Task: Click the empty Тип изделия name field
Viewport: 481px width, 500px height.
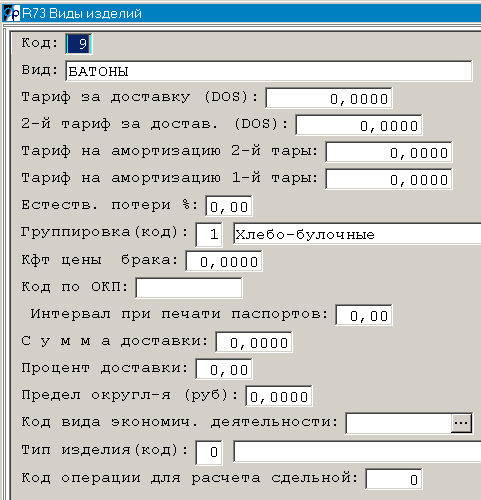Action: pyautogui.click(x=357, y=451)
